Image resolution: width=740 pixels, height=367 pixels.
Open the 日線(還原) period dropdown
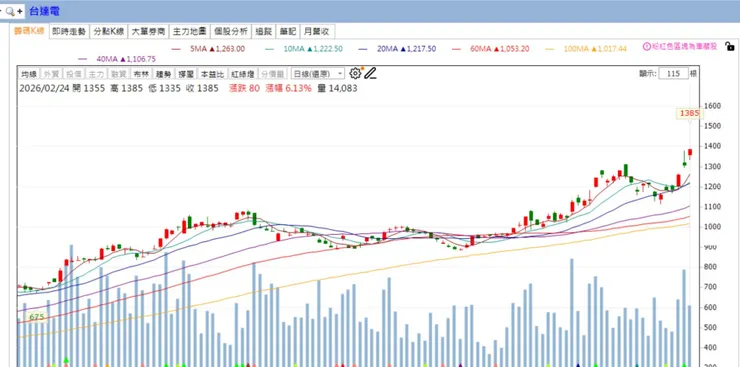(318, 74)
